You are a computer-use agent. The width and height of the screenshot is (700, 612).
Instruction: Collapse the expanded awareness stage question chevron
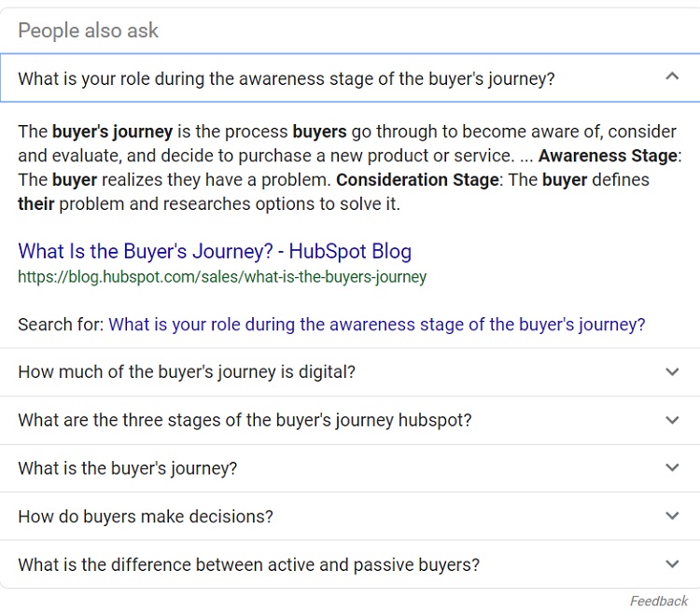tap(672, 77)
